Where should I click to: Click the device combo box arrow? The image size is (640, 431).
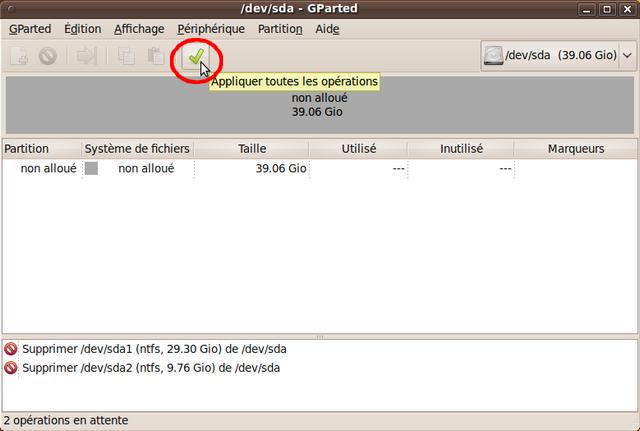coord(627,56)
